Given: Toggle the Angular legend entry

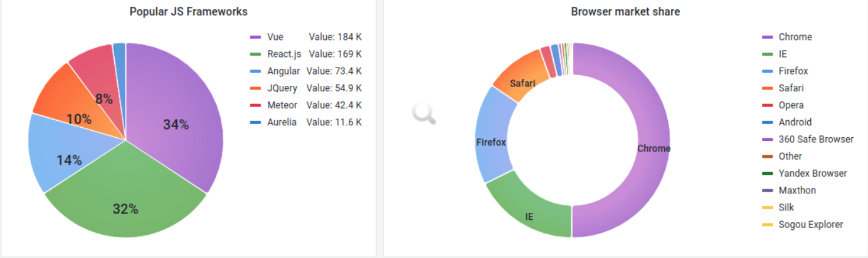Looking at the screenshot, I should pyautogui.click(x=283, y=71).
